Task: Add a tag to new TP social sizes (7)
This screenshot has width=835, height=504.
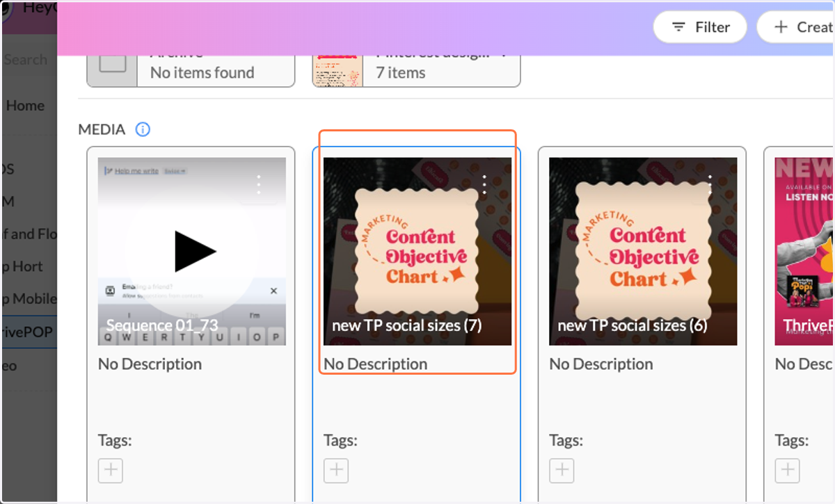Action: 336,471
